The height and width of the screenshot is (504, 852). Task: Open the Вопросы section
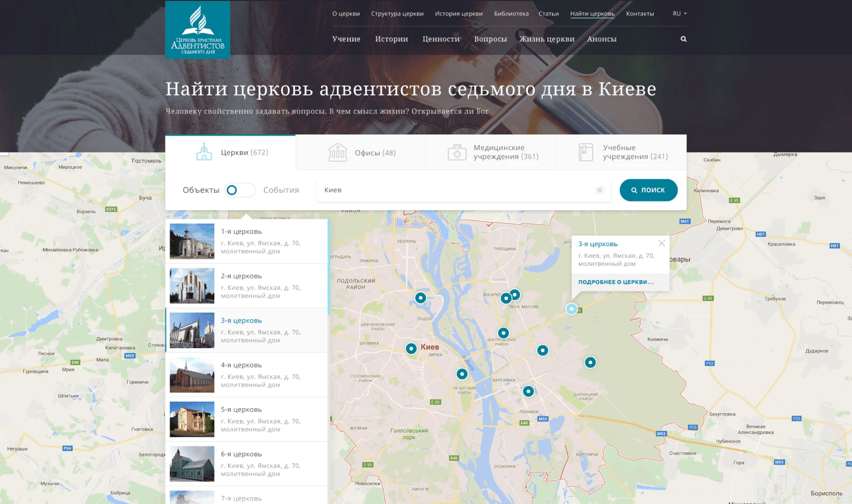[x=491, y=39]
